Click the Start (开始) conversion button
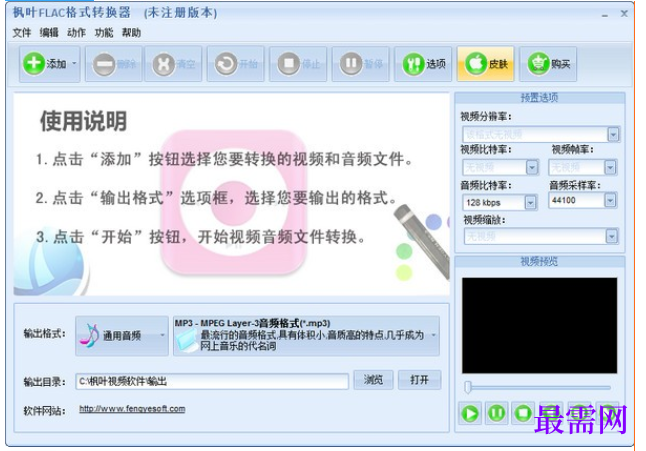 click(236, 64)
